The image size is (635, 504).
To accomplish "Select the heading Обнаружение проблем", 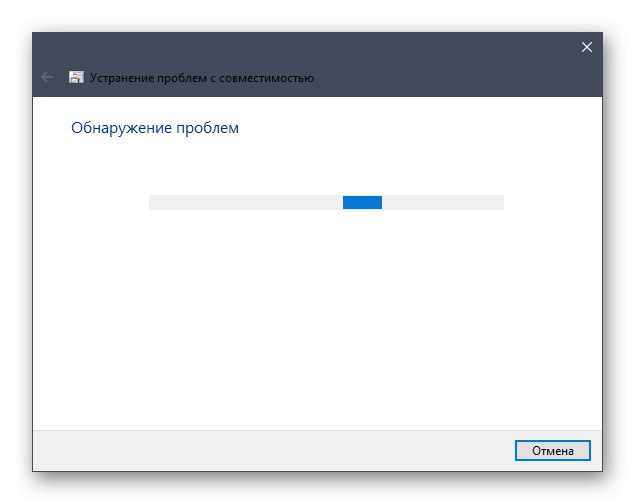I will 155,128.
